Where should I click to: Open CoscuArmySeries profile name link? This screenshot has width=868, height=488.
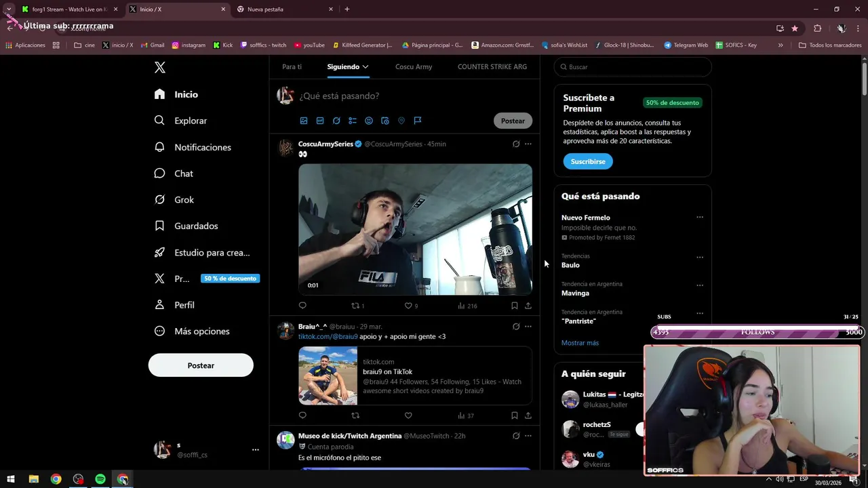click(325, 144)
